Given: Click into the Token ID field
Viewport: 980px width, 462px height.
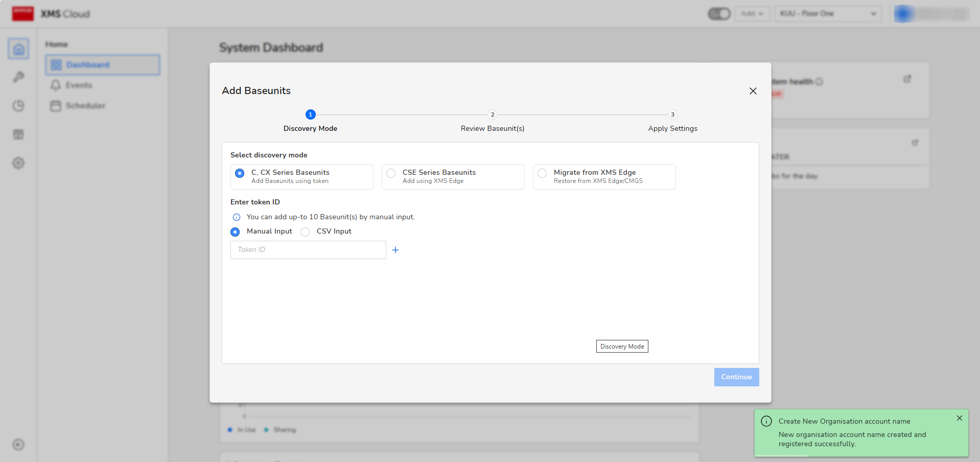Looking at the screenshot, I should pos(308,250).
